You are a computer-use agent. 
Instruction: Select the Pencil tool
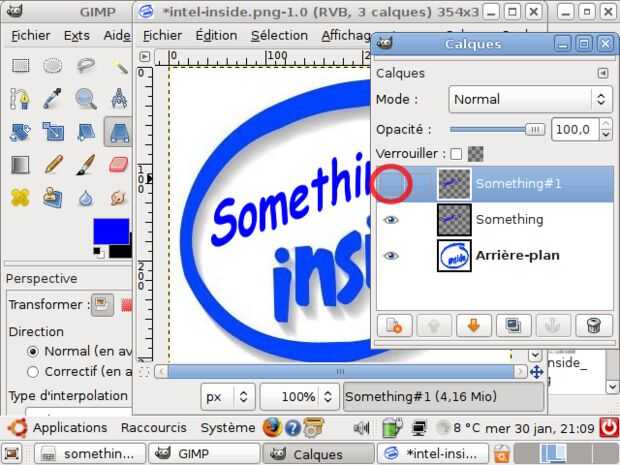pos(53,165)
